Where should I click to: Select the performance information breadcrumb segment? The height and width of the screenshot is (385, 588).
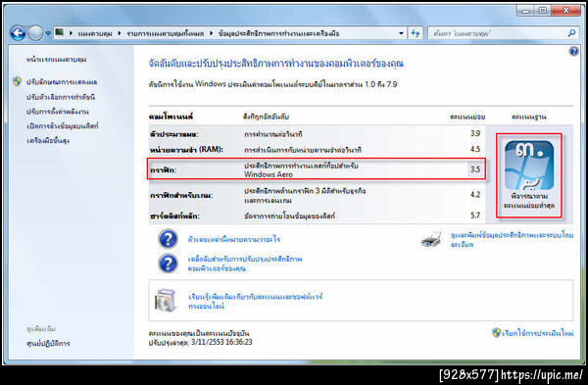point(278,33)
